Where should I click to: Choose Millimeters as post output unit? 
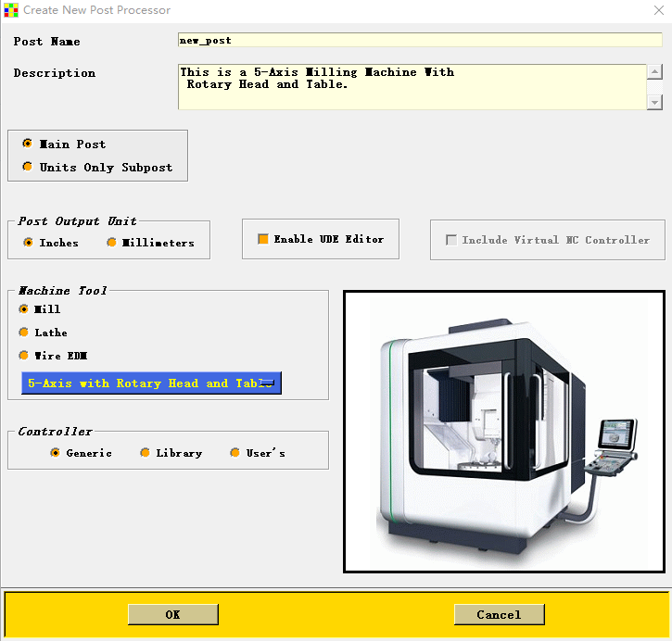point(112,243)
